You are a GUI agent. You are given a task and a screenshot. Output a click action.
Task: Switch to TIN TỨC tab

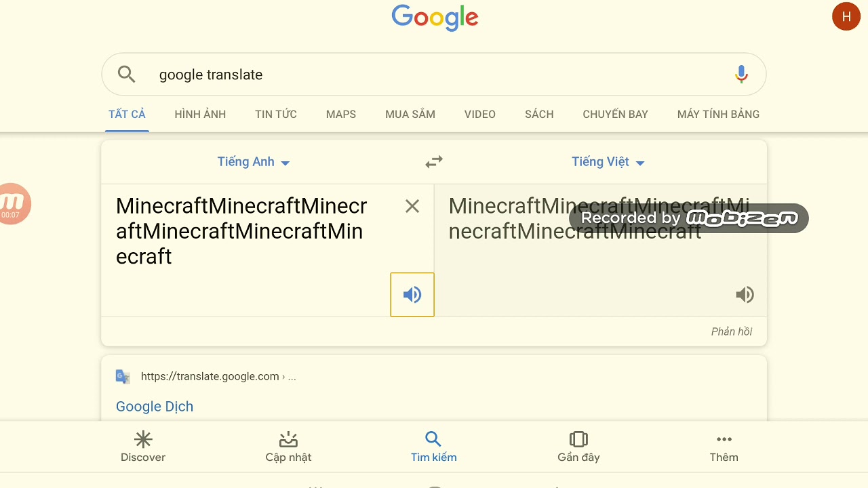[276, 115]
